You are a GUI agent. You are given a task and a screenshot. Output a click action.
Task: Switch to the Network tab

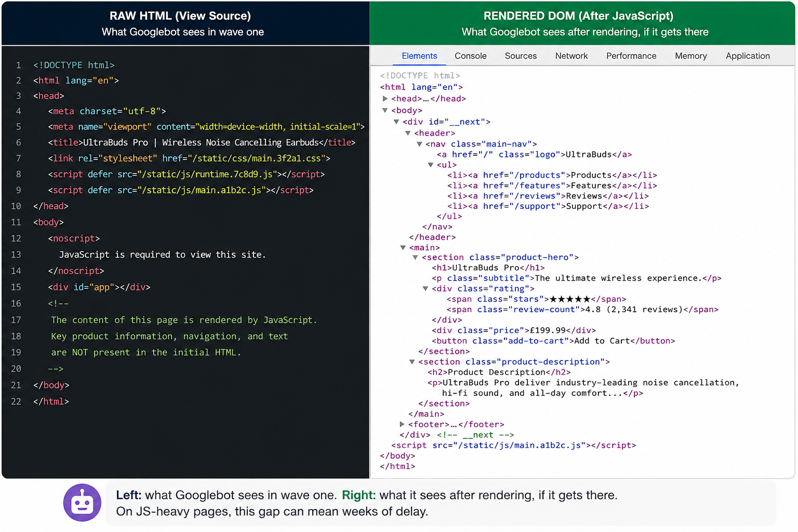tap(571, 56)
